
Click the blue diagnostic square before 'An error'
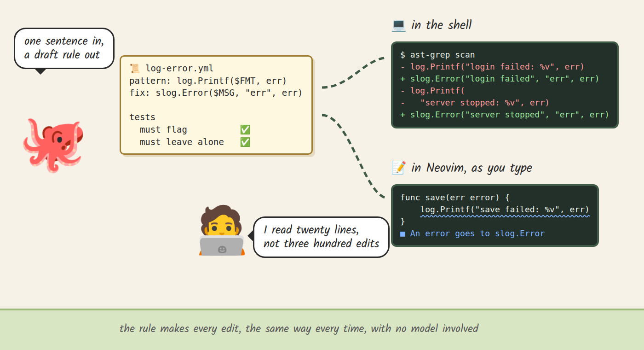403,233
